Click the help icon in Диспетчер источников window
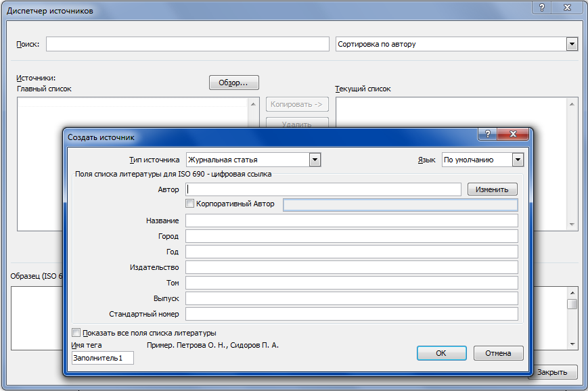The height and width of the screenshot is (391, 588). click(542, 7)
